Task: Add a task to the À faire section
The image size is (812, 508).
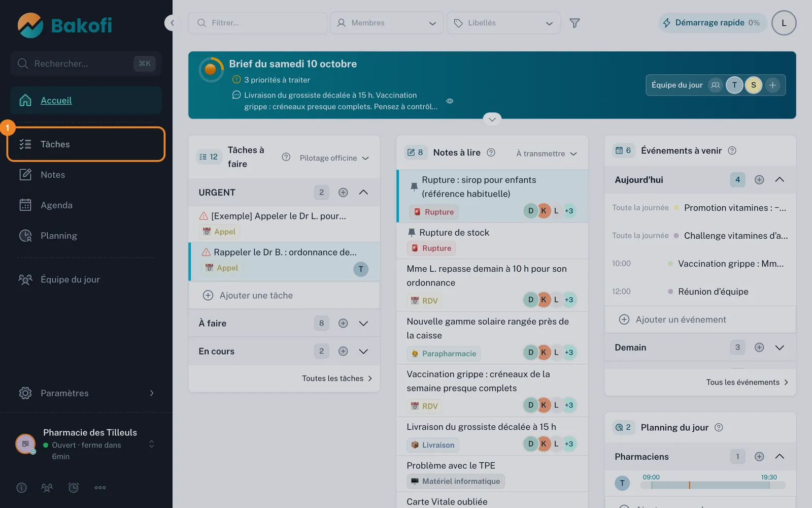Action: coord(343,323)
